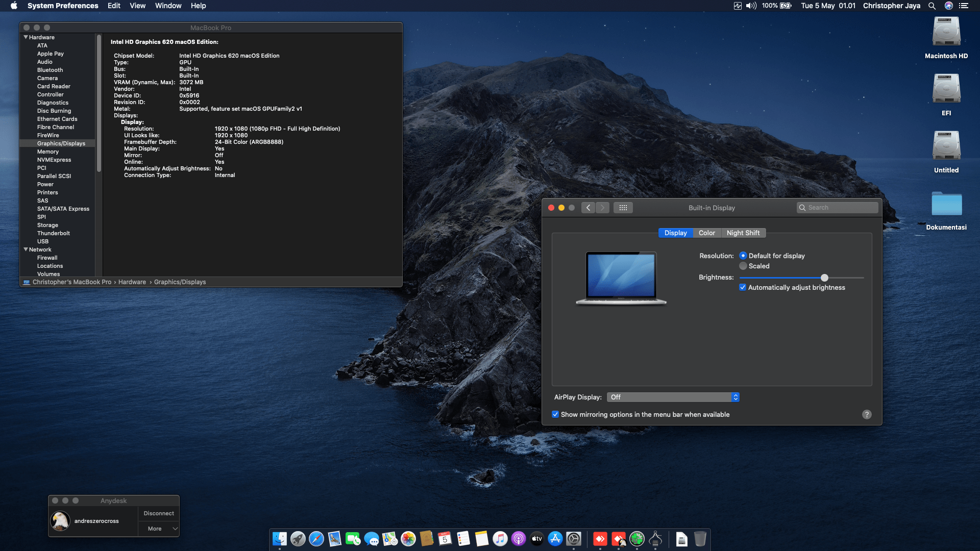Open Music from the Dock
The image size is (980, 551).
[x=500, y=539]
